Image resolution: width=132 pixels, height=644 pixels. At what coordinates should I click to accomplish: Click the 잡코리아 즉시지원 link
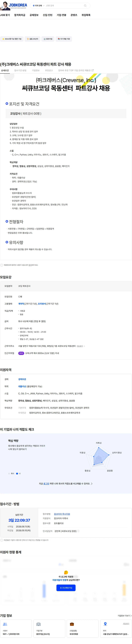point(62,514)
